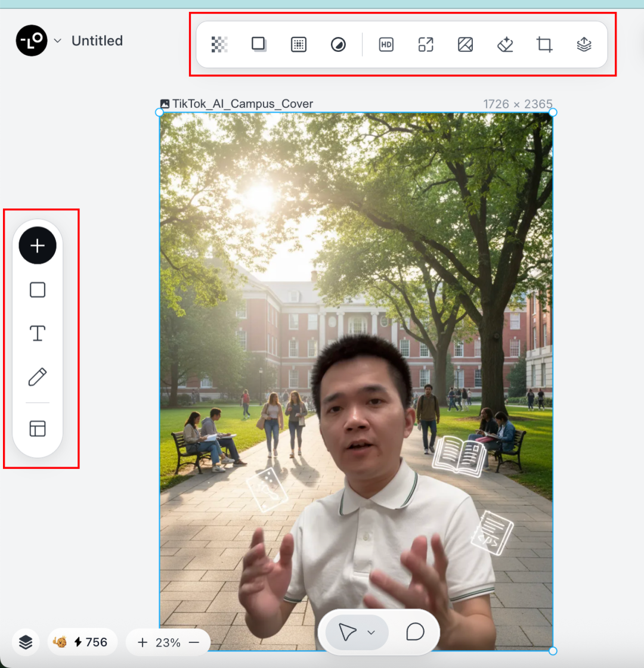Open the half-filled circle adjustment tool
644x668 pixels.
[x=338, y=45]
